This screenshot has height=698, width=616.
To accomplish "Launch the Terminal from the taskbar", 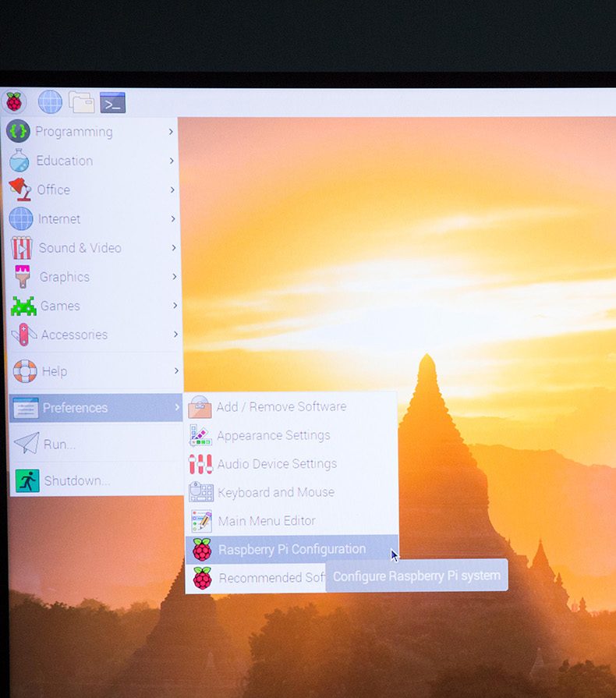I will pos(112,103).
